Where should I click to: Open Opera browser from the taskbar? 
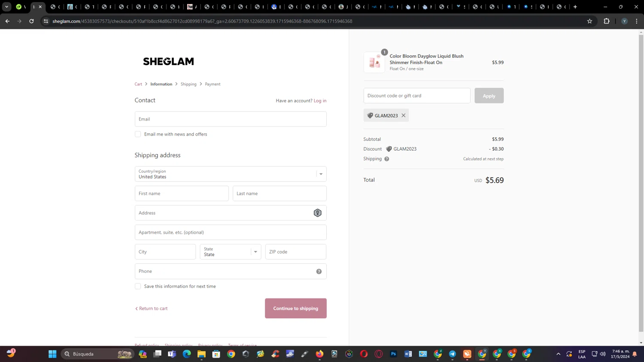364,354
